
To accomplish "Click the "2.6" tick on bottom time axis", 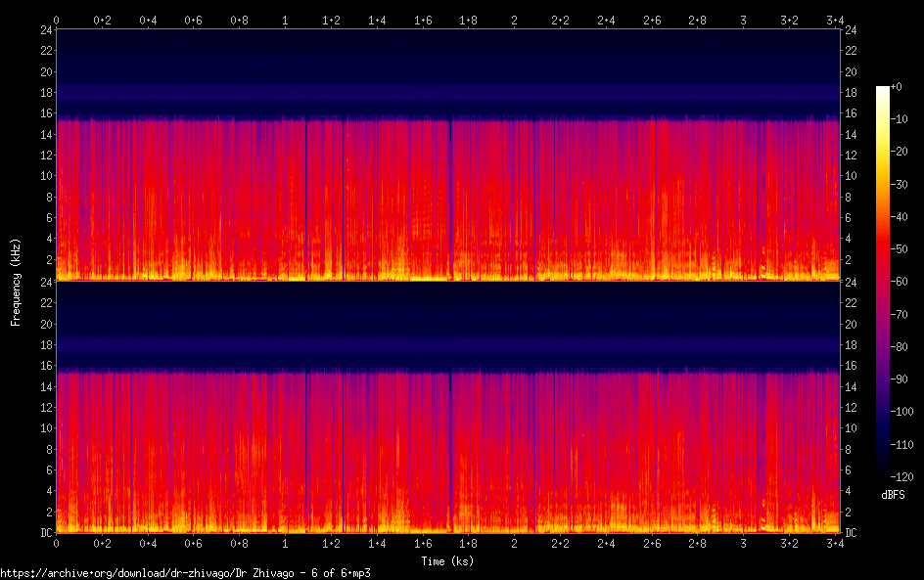I will tap(652, 543).
